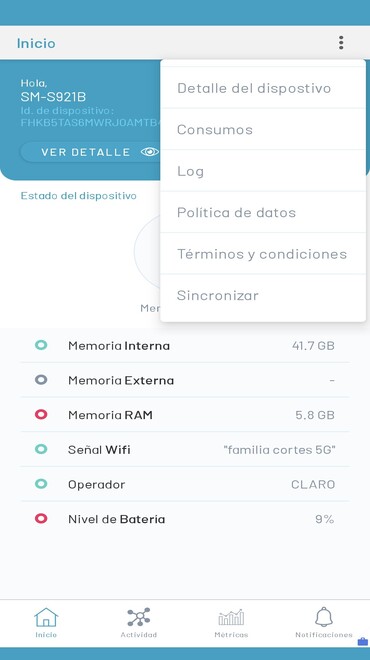Tap the Señal Wifi row
This screenshot has width=370, height=660.
(185, 450)
